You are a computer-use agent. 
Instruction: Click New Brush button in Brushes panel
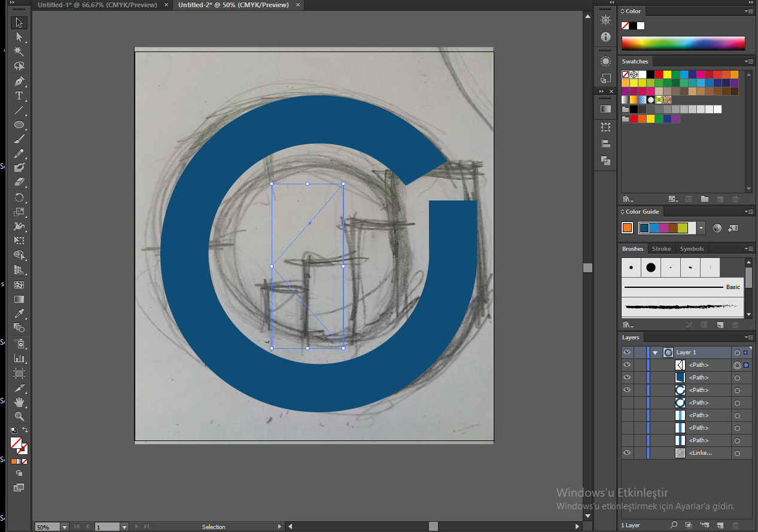coord(720,325)
